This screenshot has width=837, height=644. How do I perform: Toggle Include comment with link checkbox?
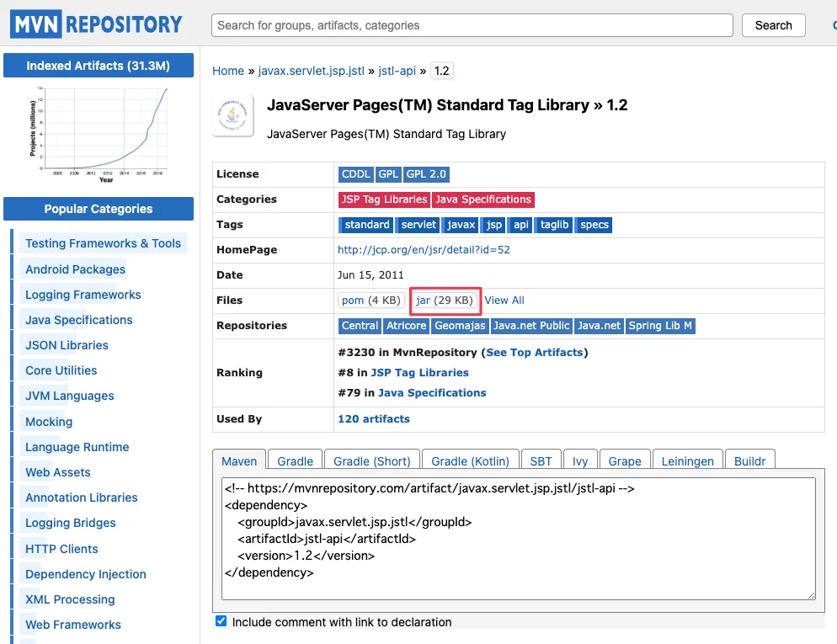pos(221,621)
